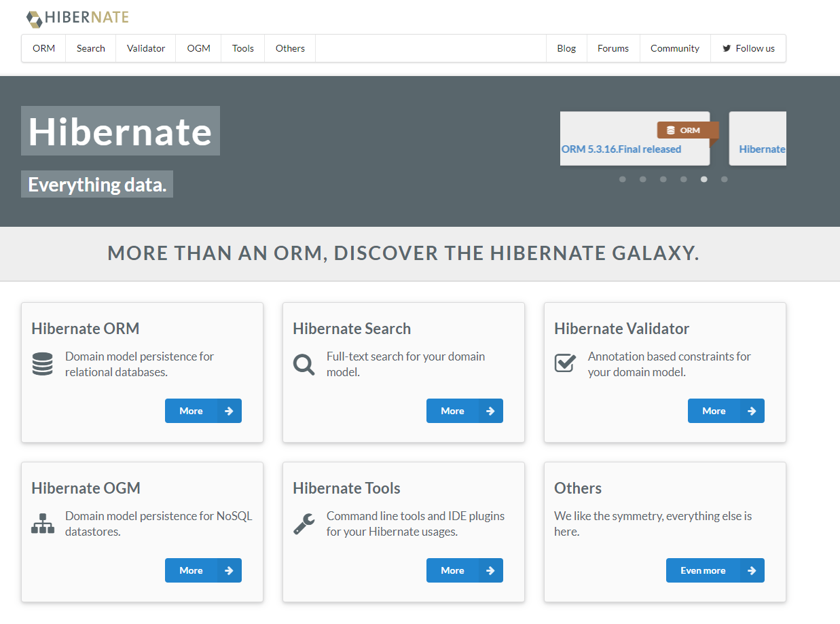The width and height of the screenshot is (840, 624).
Task: Click More label in Hibernate ORM card
Action: pyautogui.click(x=191, y=411)
